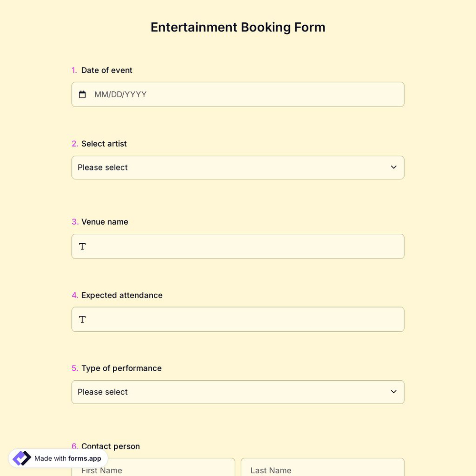The image size is (476, 476).
Task: Click inside the Venue name text box
Action: point(238,246)
